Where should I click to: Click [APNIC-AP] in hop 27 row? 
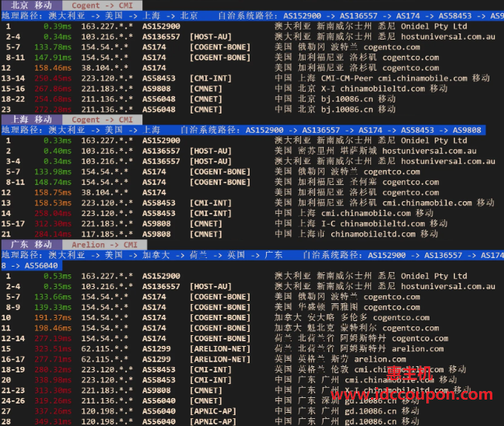point(213,411)
